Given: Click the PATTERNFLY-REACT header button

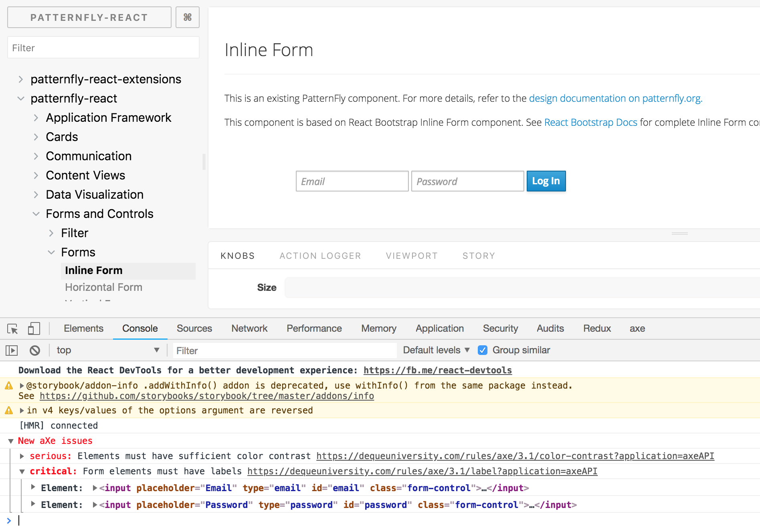Looking at the screenshot, I should click(89, 17).
